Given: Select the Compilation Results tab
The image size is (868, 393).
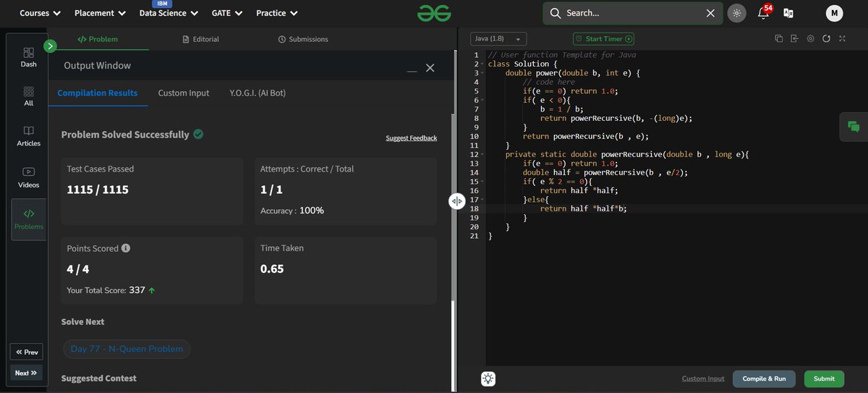Looking at the screenshot, I should [x=98, y=93].
